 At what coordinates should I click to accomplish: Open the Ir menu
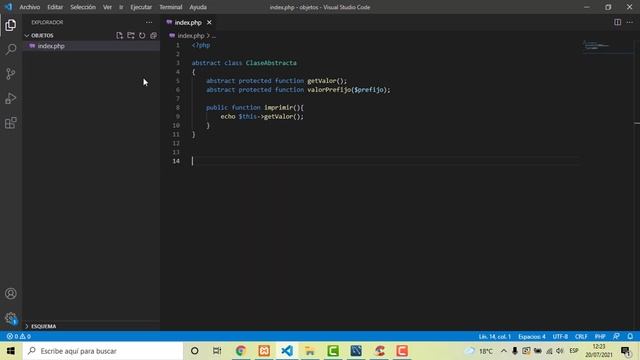(x=121, y=7)
